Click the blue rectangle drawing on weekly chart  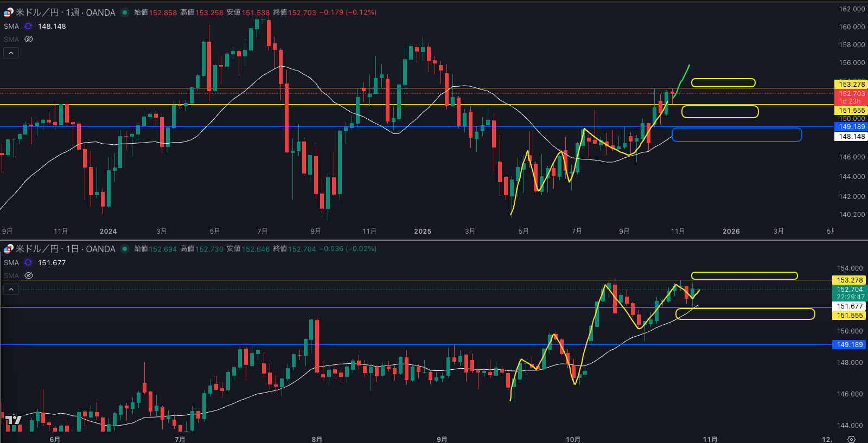pyautogui.click(x=736, y=129)
